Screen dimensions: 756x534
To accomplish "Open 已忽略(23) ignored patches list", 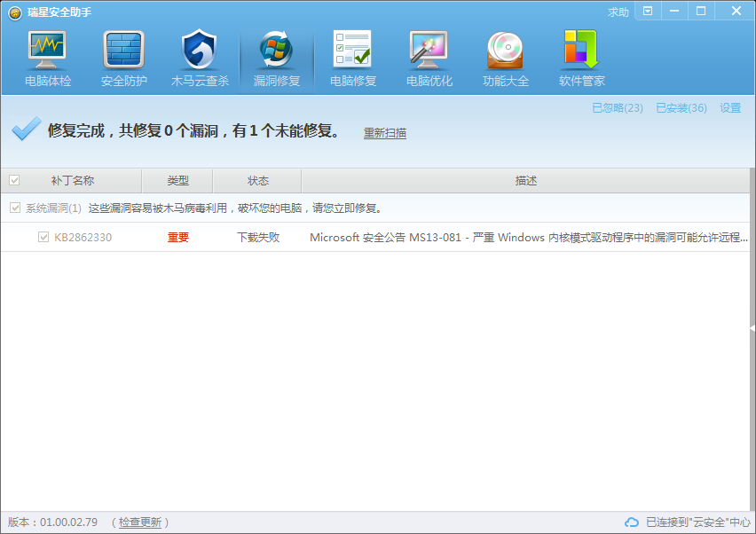I will (618, 108).
